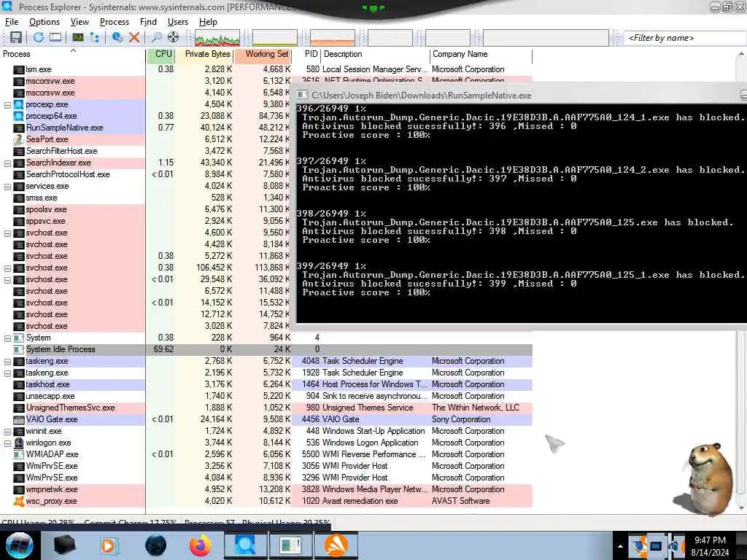The height and width of the screenshot is (560, 747).
Task: Sort by the Description column header
Action: (376, 54)
